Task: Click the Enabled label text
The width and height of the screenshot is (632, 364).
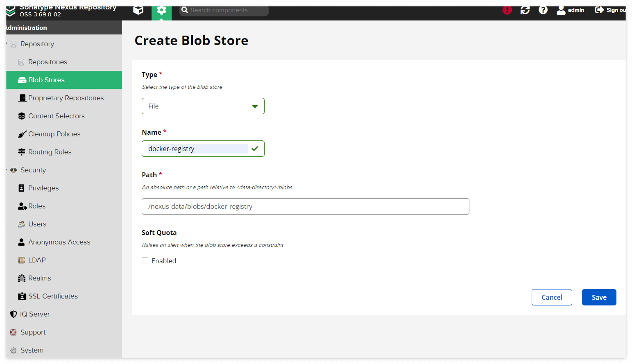Action: pos(164,261)
